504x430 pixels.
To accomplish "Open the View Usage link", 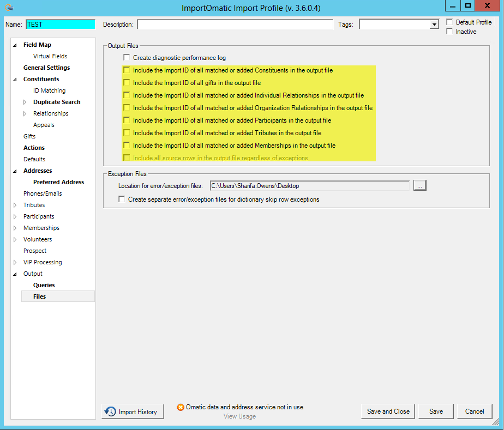I will tap(239, 416).
